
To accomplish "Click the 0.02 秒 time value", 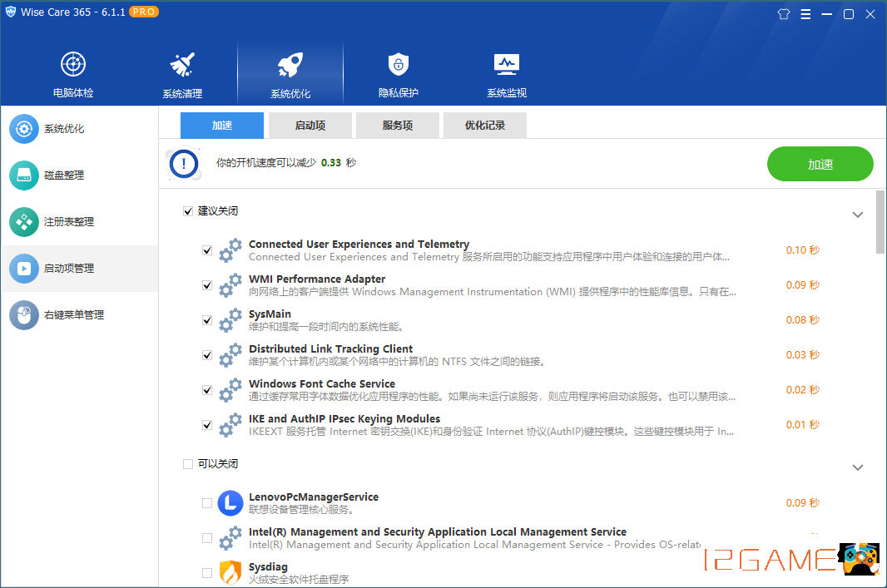I will (x=803, y=390).
